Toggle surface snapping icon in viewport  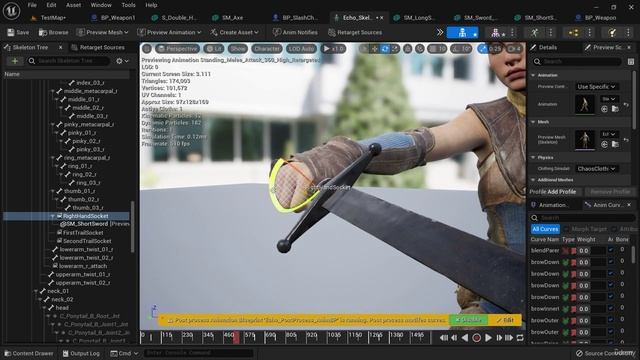(x=419, y=49)
